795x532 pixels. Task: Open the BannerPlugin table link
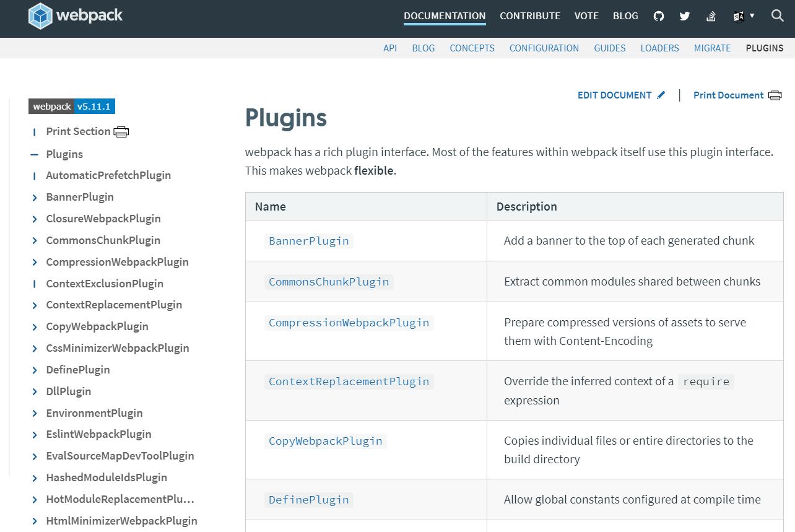coord(309,241)
